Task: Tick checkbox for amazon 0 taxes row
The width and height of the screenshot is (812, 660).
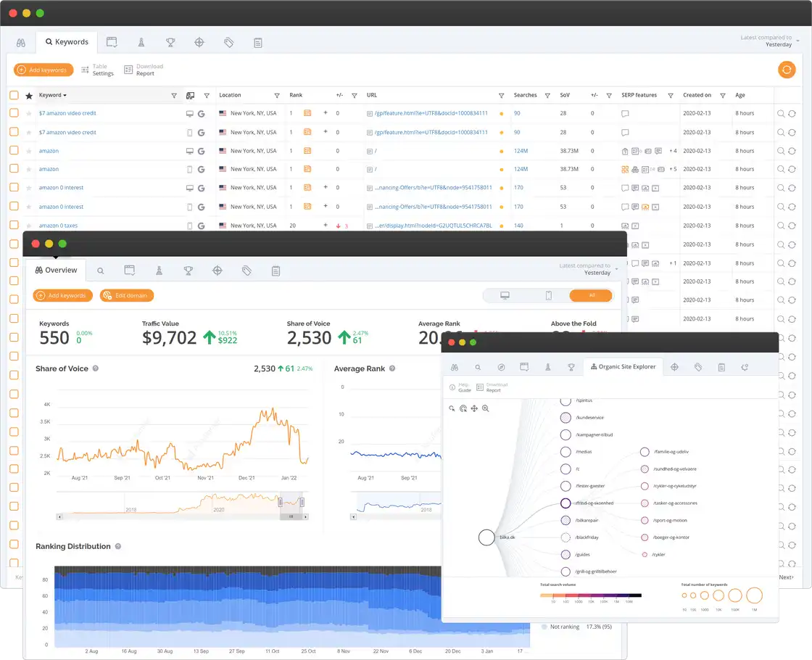Action: point(14,225)
